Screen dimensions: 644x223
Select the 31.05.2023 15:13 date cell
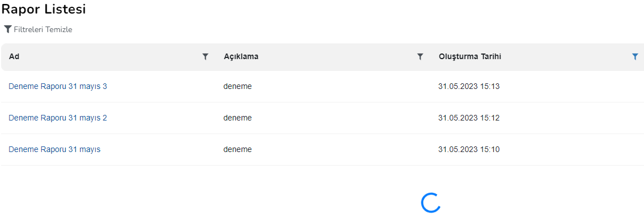tap(469, 86)
